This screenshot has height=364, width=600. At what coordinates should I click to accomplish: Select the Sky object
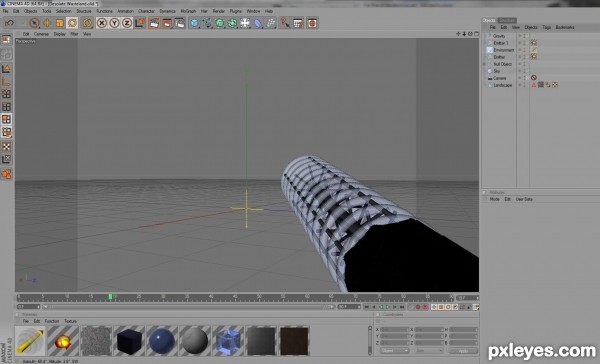tap(497, 71)
